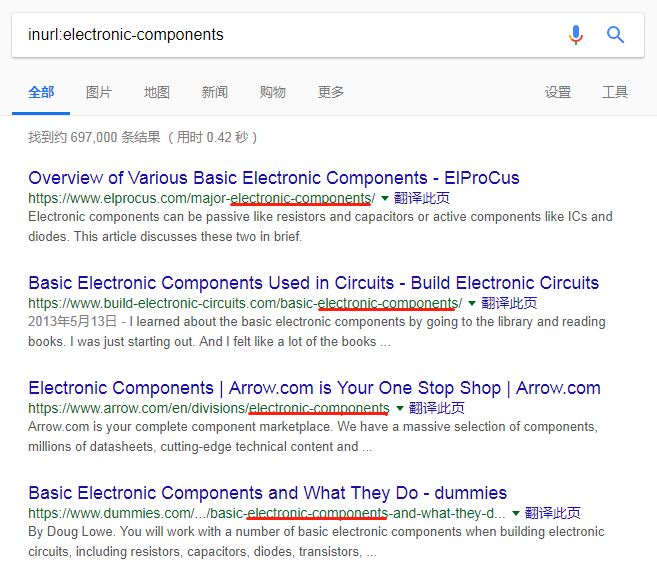This screenshot has width=657, height=584.
Task: Click the search query input field
Action: coord(280,35)
